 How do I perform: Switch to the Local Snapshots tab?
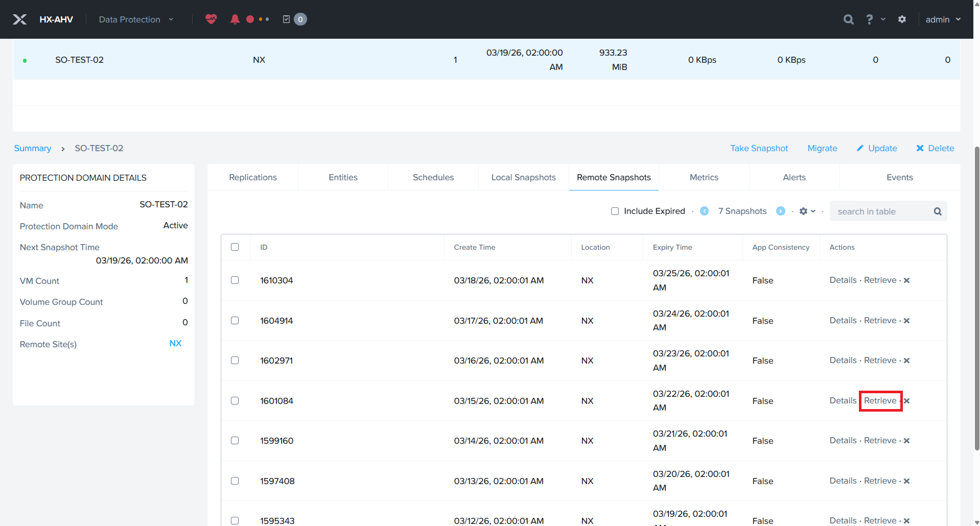click(x=523, y=177)
